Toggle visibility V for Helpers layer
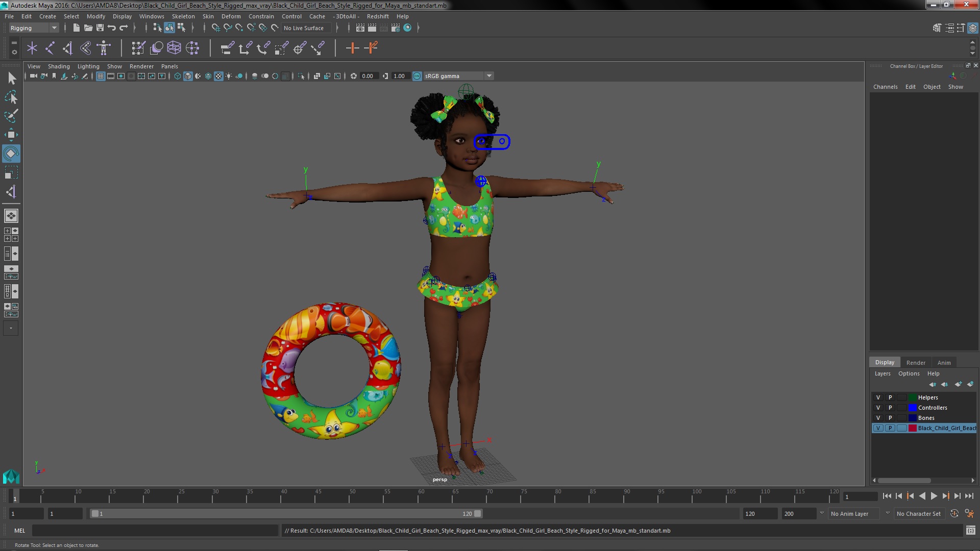The width and height of the screenshot is (980, 551). tap(878, 397)
